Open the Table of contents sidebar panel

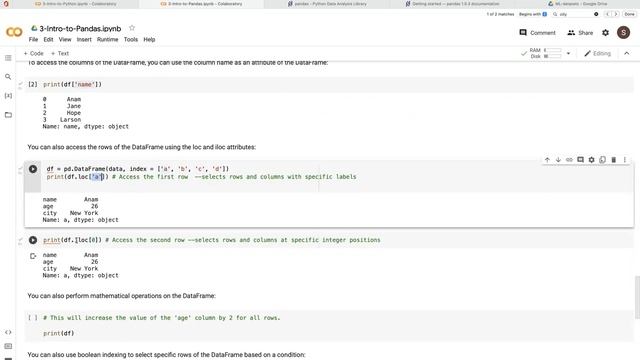(8, 58)
